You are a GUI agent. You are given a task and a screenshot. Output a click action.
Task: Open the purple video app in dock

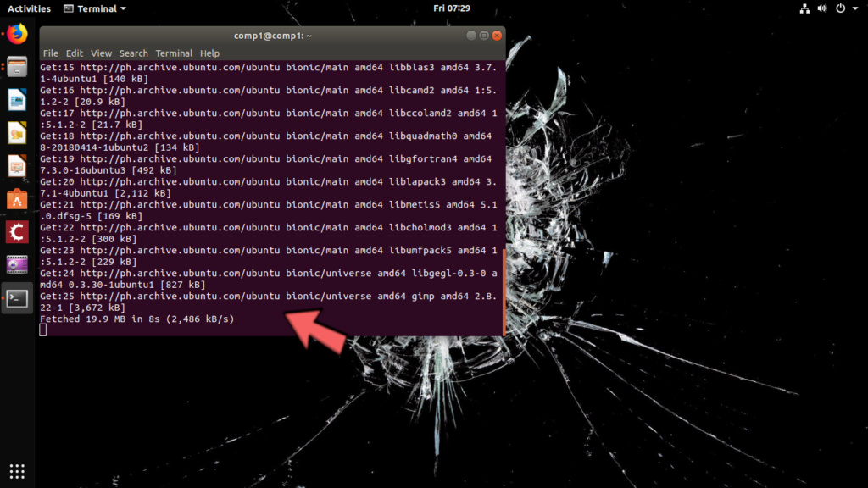17,265
